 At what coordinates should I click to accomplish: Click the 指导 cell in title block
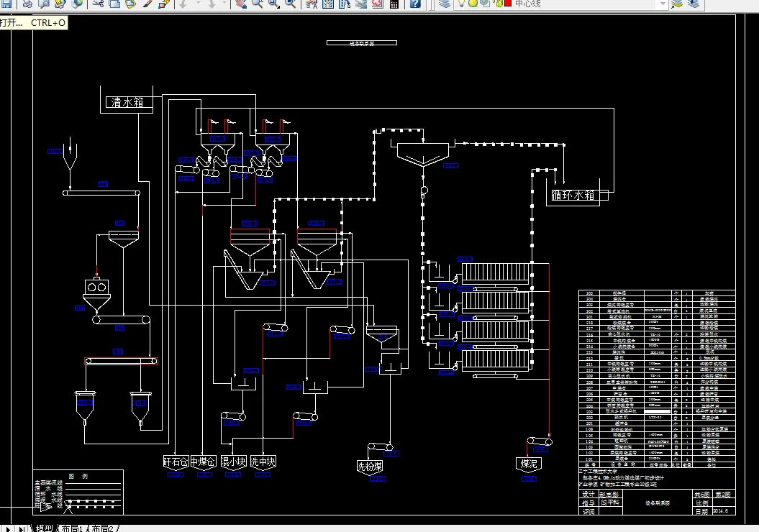pyautogui.click(x=588, y=503)
